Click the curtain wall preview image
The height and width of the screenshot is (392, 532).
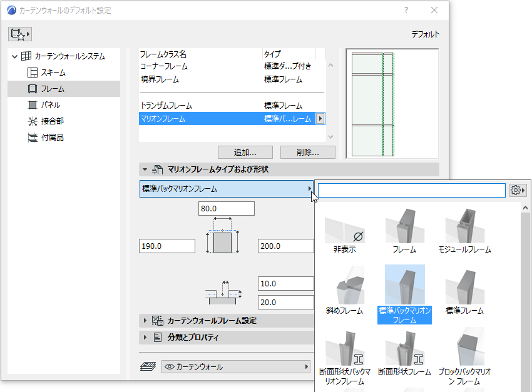(x=392, y=104)
